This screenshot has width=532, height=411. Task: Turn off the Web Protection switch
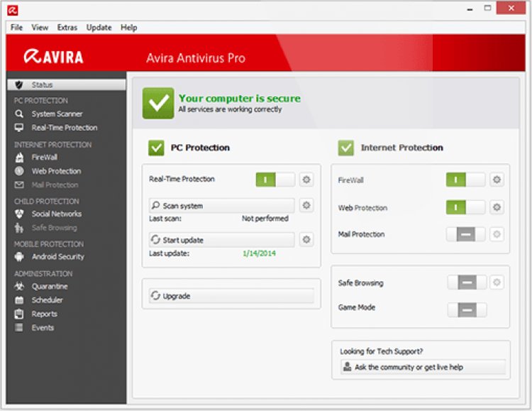[465, 207]
